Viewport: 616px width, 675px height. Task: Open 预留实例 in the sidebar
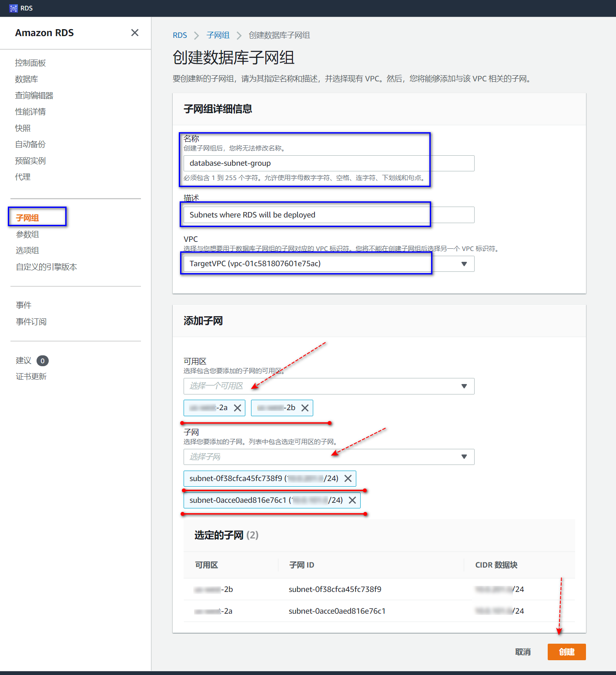click(30, 161)
